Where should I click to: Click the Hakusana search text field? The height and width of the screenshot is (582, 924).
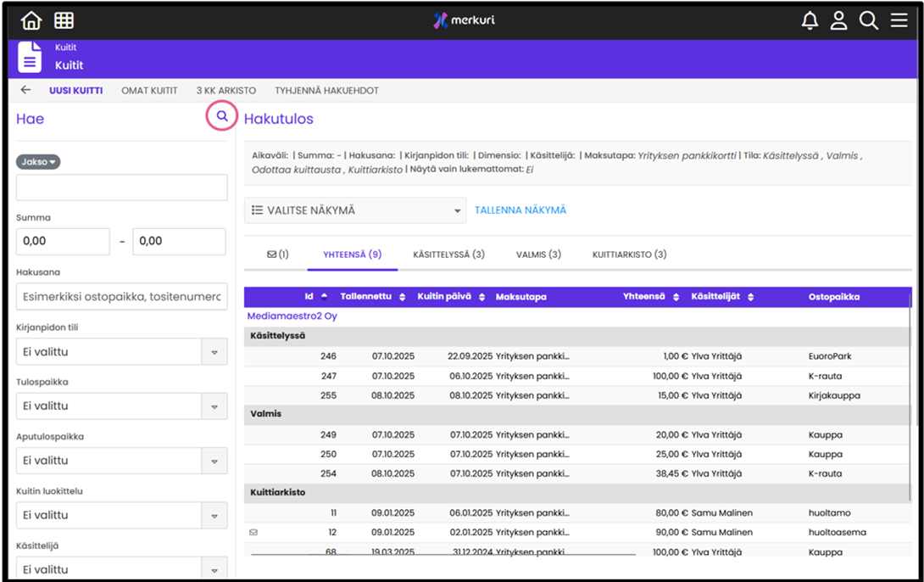(x=121, y=297)
